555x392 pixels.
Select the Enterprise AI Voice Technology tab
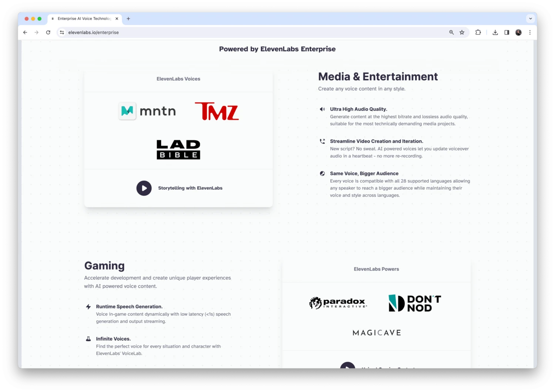[x=84, y=18]
